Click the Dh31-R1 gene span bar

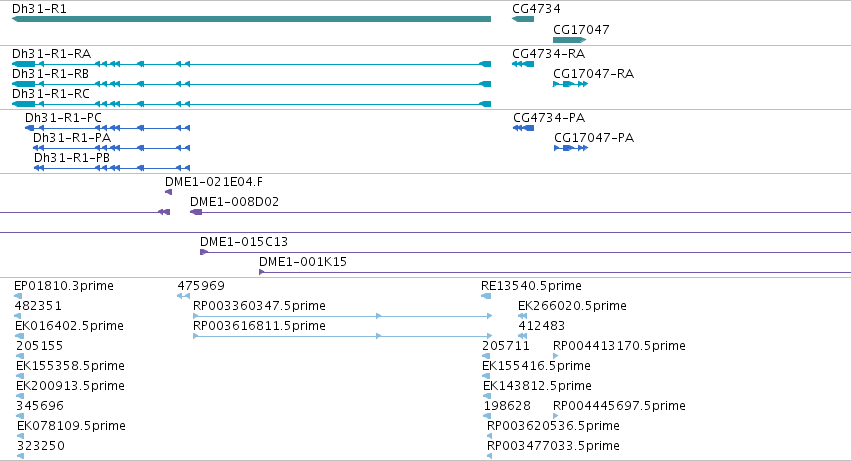251,19
